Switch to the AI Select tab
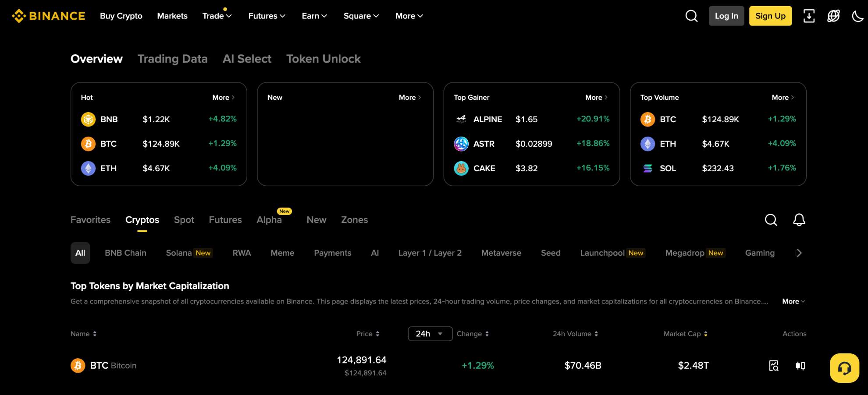868x395 pixels. (247, 59)
